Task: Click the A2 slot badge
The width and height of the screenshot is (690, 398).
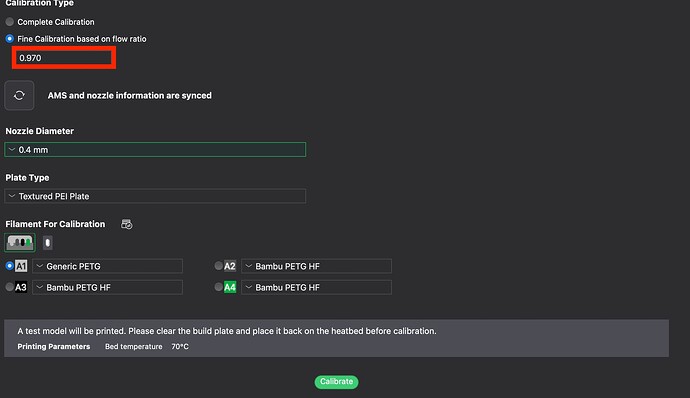Action: (230, 266)
